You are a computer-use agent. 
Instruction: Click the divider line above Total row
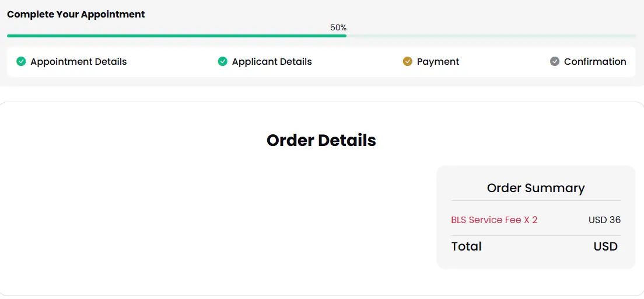[535, 236]
